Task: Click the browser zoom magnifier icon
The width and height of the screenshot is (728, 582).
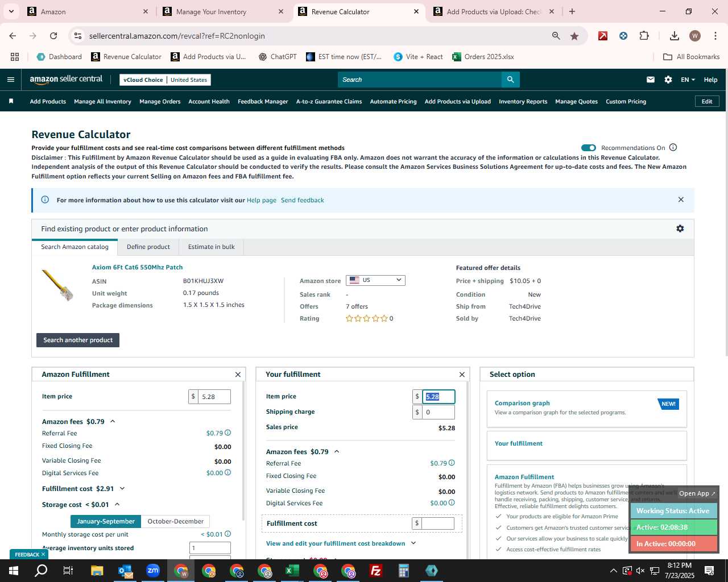Action: click(x=556, y=36)
